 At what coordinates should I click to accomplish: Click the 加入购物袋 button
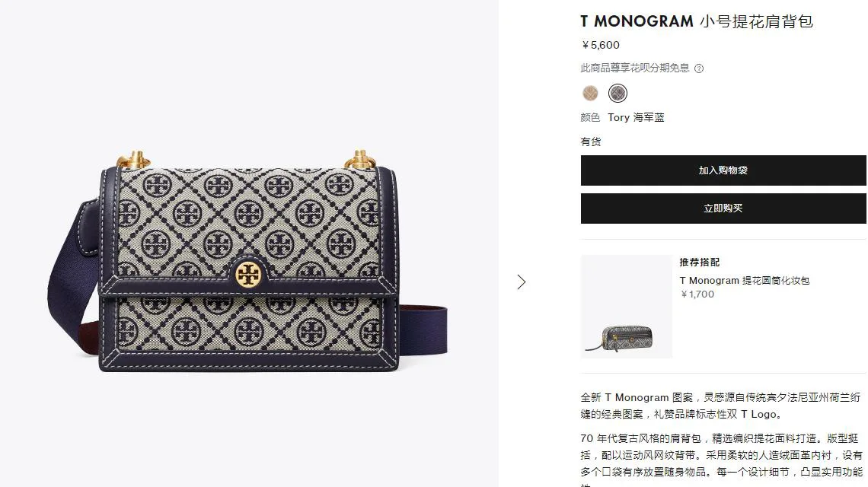pyautogui.click(x=723, y=170)
